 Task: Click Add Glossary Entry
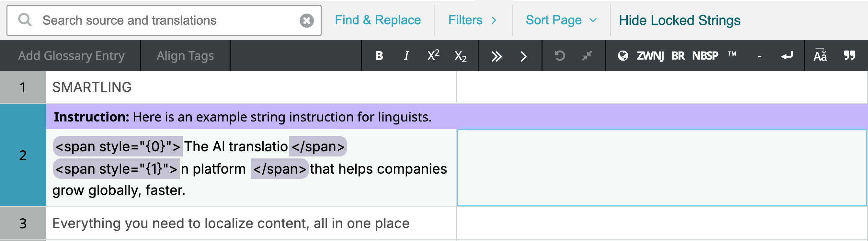tap(71, 56)
